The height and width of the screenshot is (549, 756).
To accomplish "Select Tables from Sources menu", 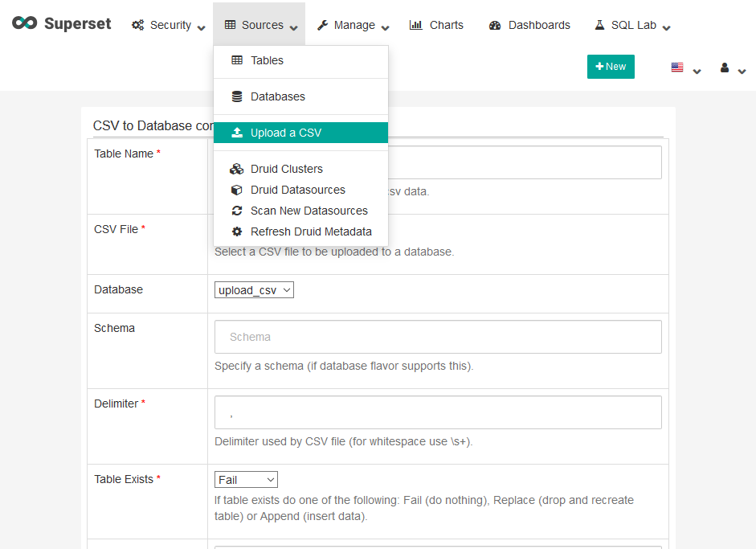I will click(x=267, y=60).
